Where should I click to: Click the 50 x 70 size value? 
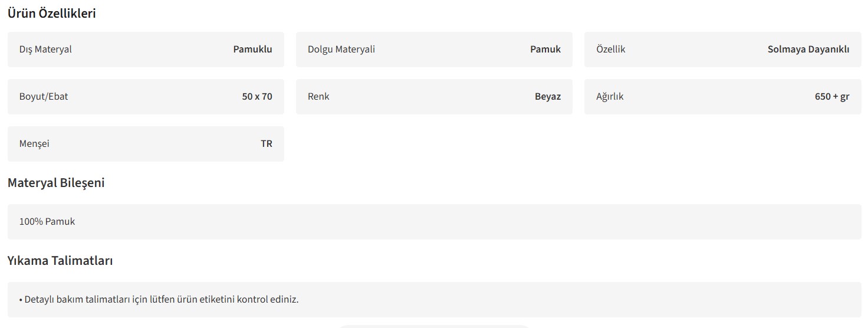point(257,97)
